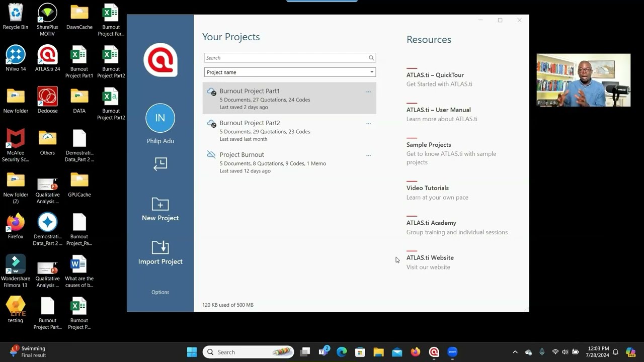This screenshot has height=362, width=644.
Task: Open the Dedoose desktop shortcut
Action: pyautogui.click(x=47, y=101)
